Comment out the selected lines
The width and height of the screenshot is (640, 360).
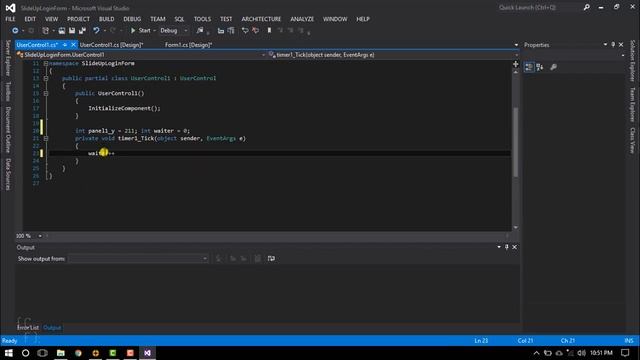tap(245, 31)
